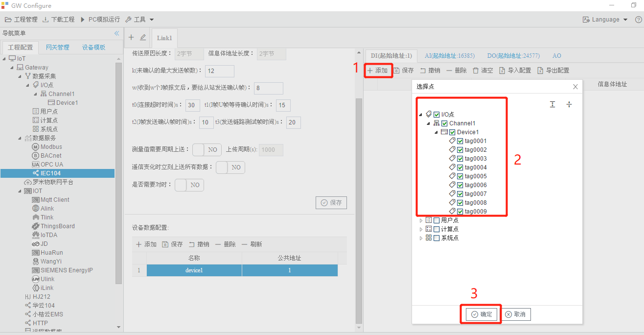This screenshot has height=335, width=644.
Task: Uncheck the tag0001 checkbox
Action: coord(460,141)
